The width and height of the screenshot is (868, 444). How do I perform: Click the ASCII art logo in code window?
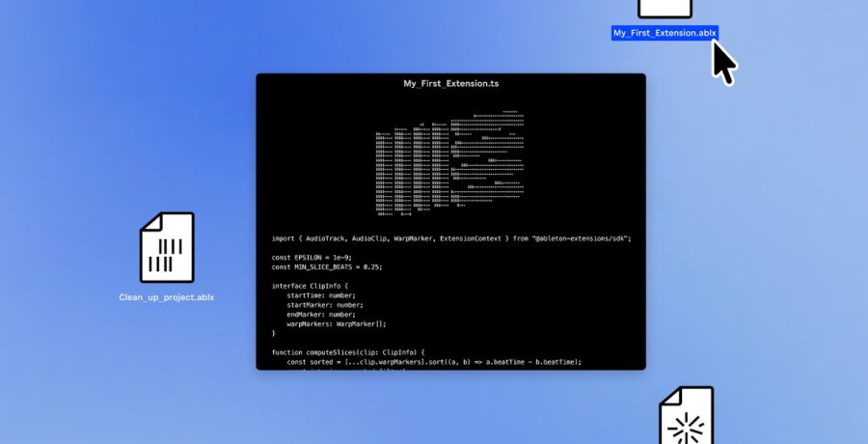pyautogui.click(x=449, y=163)
